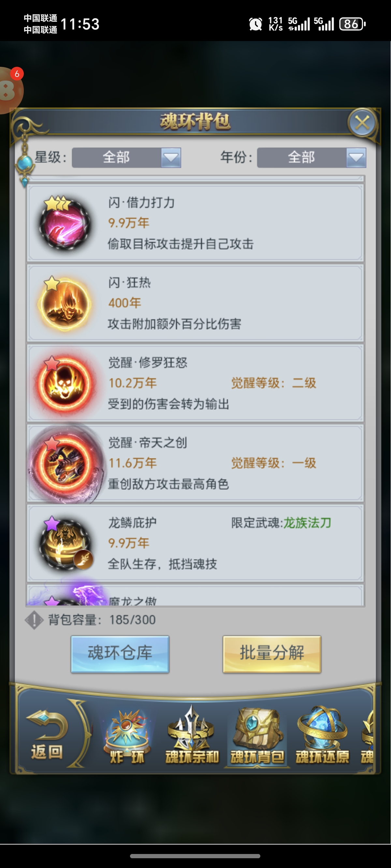Expand the 年份 dropdown arrow
391x868 pixels.
(x=356, y=158)
